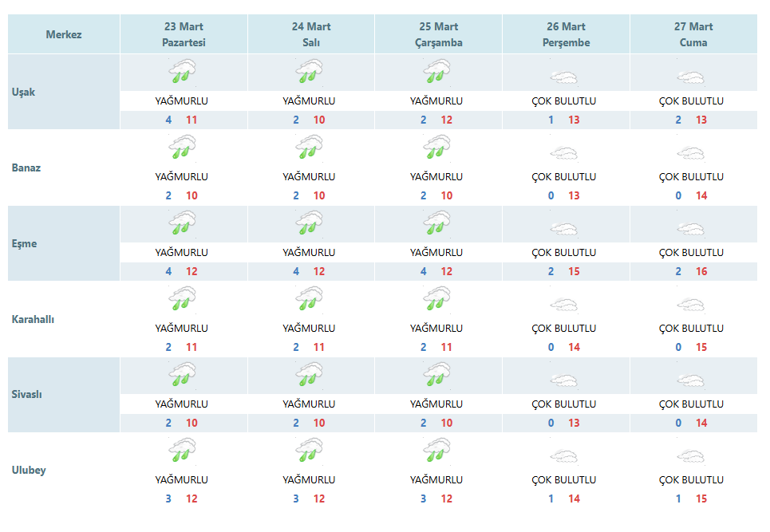Click Eşme's high temperature 16 on 27 Mart
This screenshot has height=532, width=770.
tap(701, 271)
